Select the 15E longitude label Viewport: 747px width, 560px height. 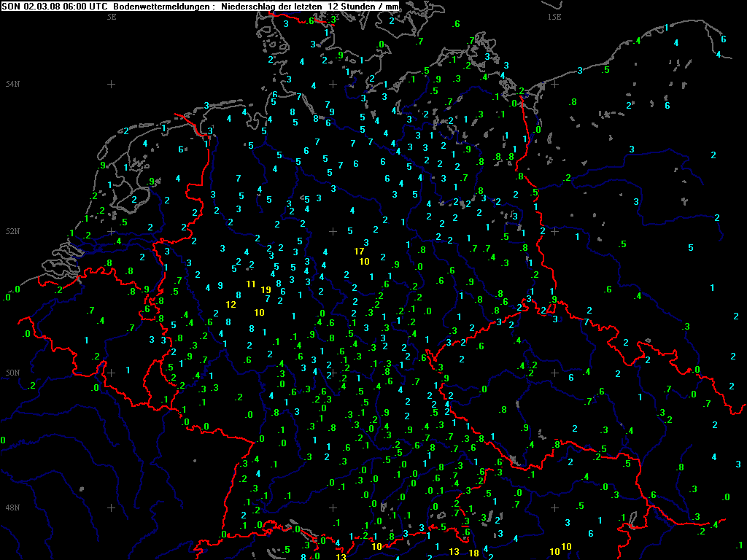pos(554,16)
